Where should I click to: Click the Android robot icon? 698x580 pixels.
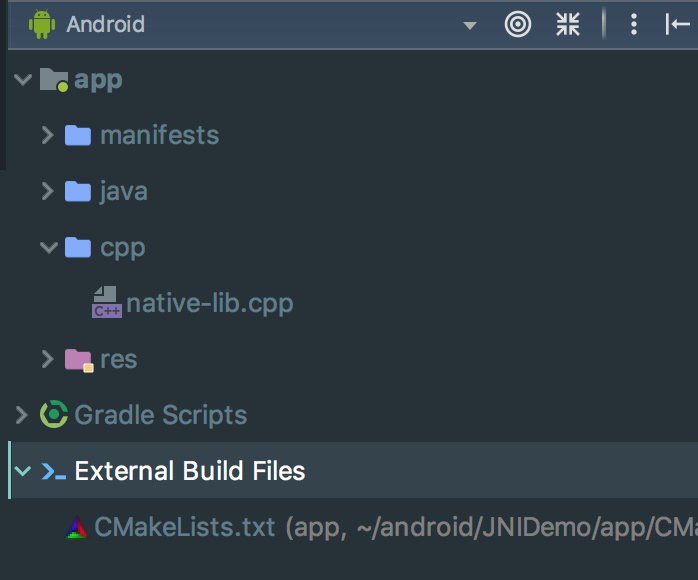(x=42, y=24)
